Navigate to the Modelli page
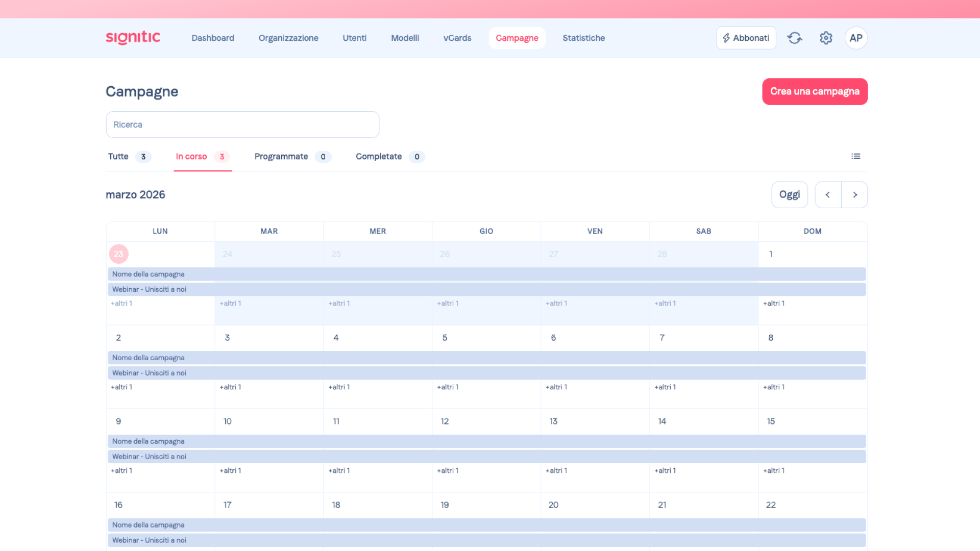Image resolution: width=980 pixels, height=551 pixels. [x=405, y=38]
